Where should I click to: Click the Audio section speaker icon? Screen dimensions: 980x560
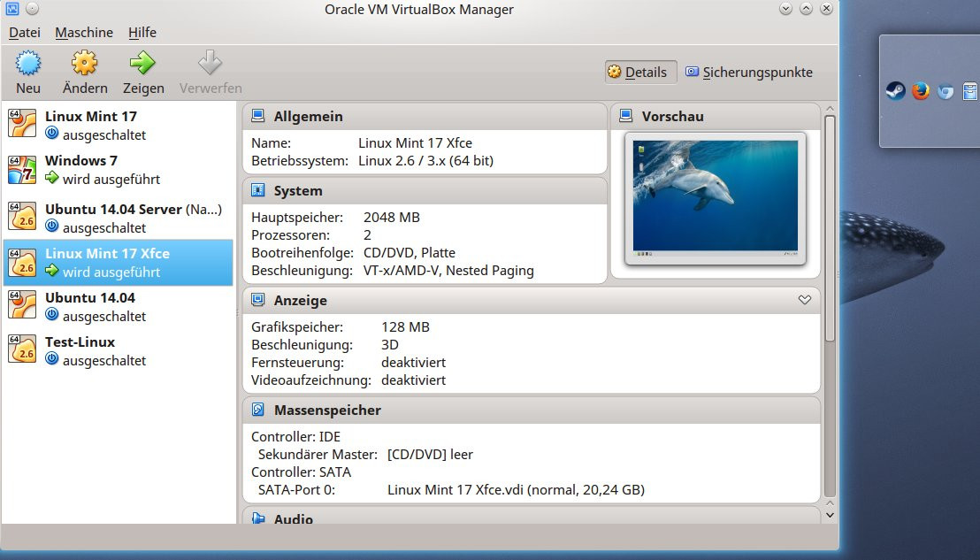257,518
